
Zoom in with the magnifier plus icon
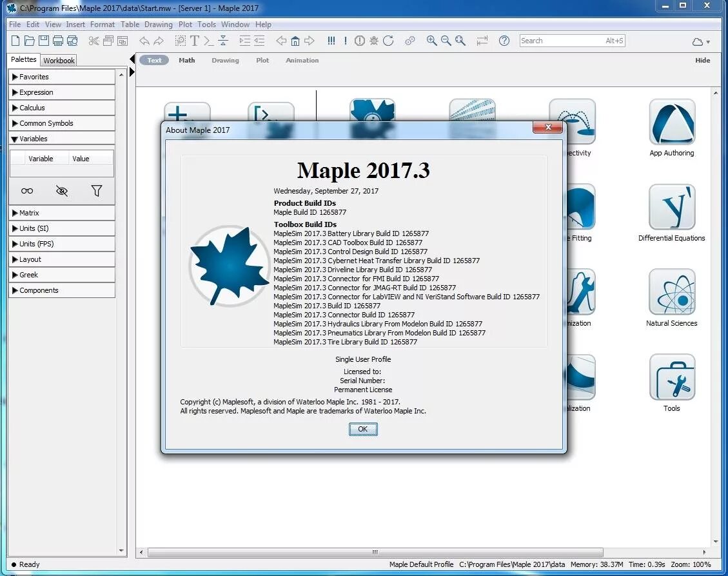pos(431,41)
